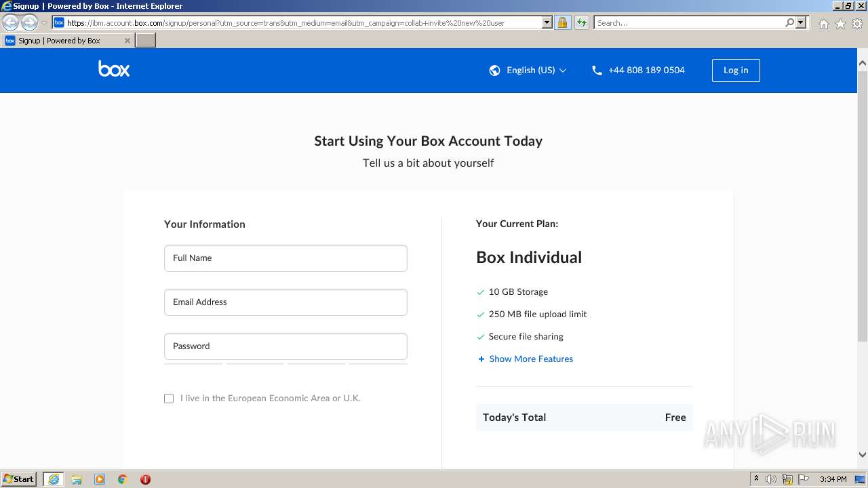Click the Password input field
Image resolution: width=868 pixels, height=488 pixels.
(x=285, y=346)
